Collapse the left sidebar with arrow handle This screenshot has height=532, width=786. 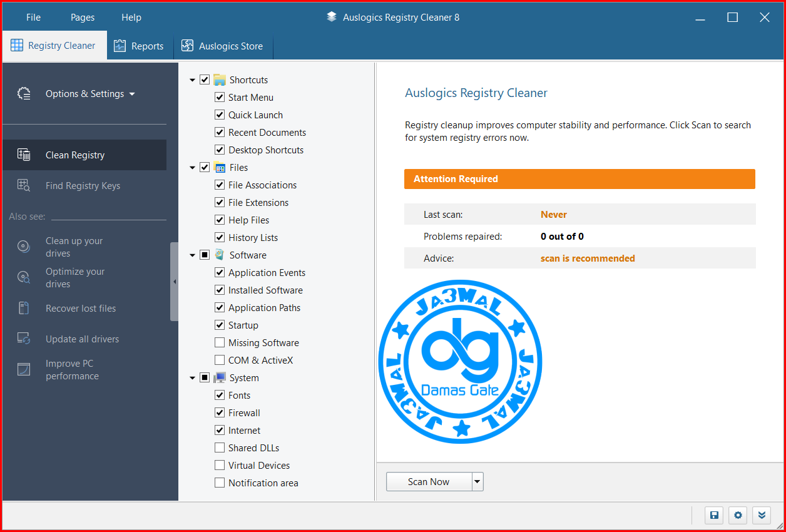[174, 282]
